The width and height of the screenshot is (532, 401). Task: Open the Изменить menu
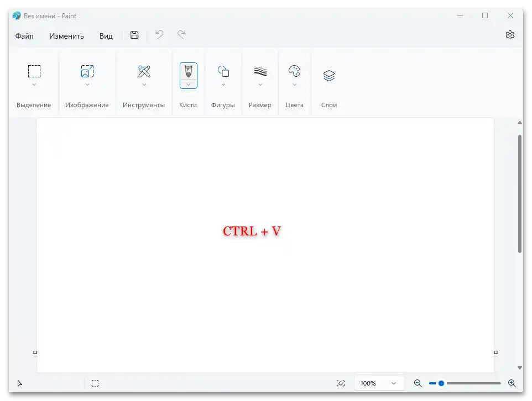point(66,35)
